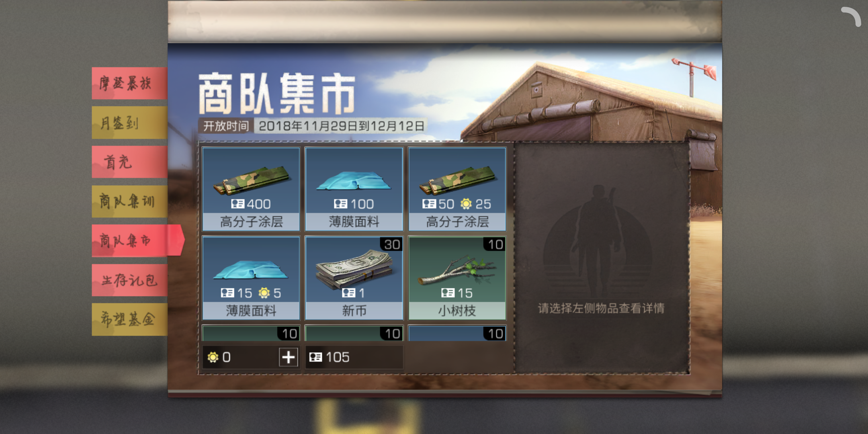Select the partially visible bottom-middle item
868x434 pixels.
(354, 334)
